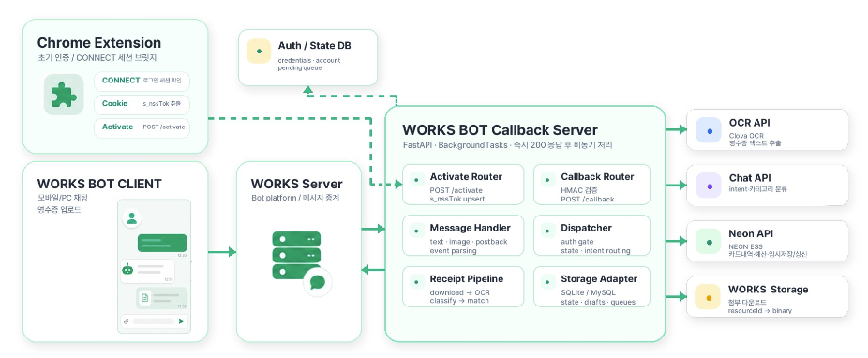
Task: Click the 'download → OCR' text
Action: [459, 292]
